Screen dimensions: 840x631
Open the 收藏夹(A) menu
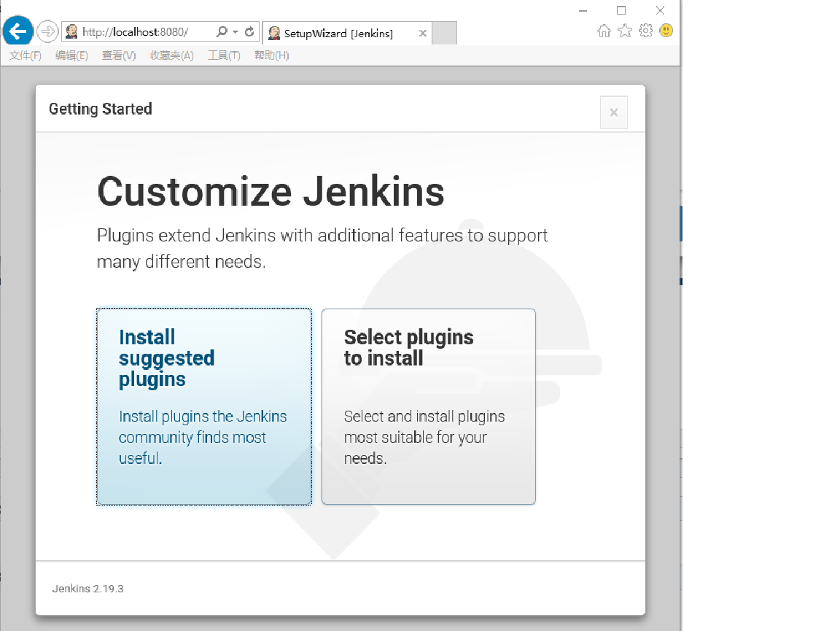171,55
